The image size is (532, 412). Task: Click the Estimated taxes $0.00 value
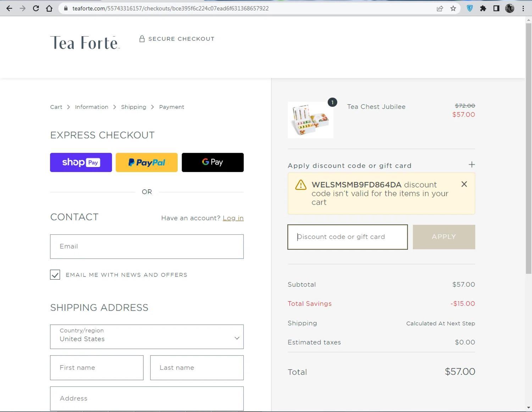(x=465, y=342)
